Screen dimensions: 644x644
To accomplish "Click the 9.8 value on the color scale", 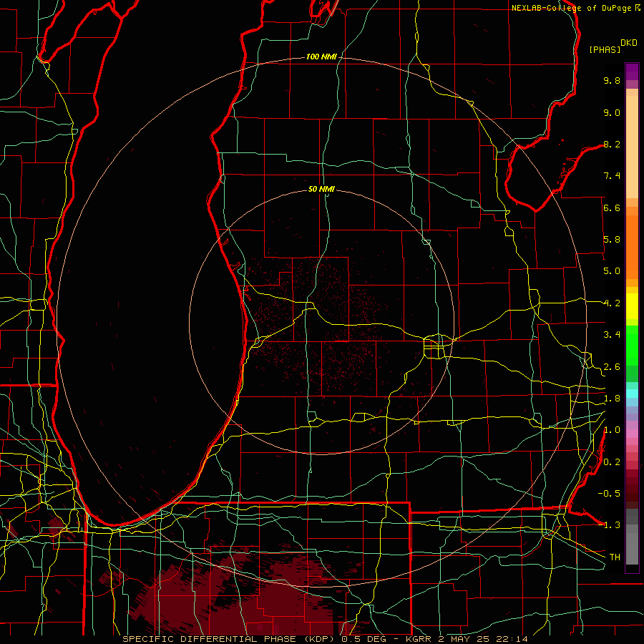I will (612, 80).
